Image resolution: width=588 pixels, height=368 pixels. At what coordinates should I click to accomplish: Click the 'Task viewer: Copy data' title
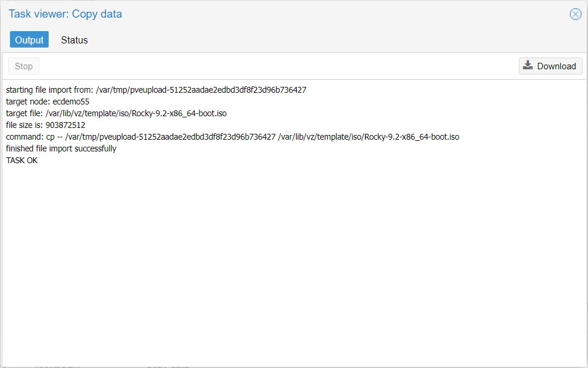coord(65,14)
